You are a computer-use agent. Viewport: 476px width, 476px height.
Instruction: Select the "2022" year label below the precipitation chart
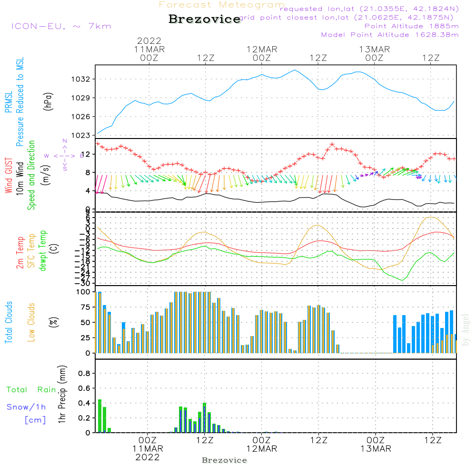pos(148,457)
